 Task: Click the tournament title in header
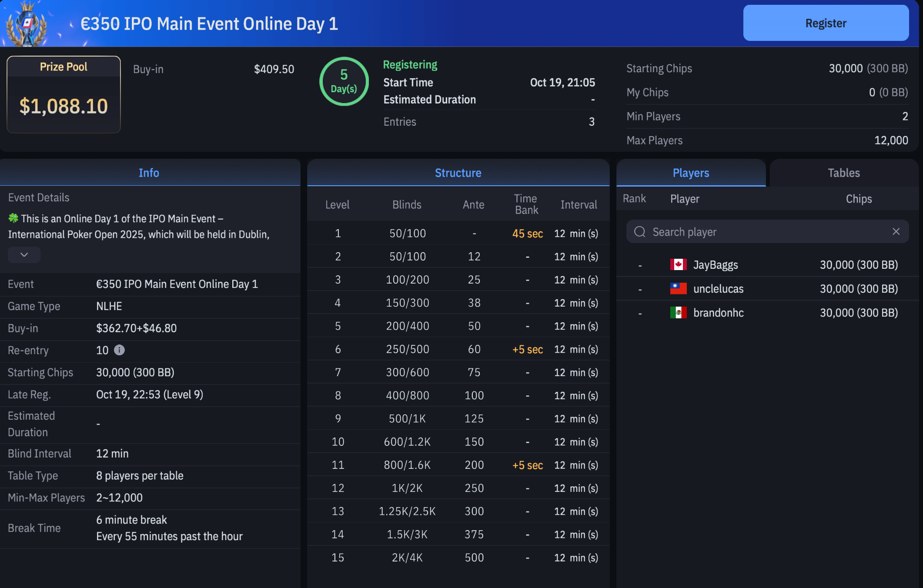click(x=209, y=24)
